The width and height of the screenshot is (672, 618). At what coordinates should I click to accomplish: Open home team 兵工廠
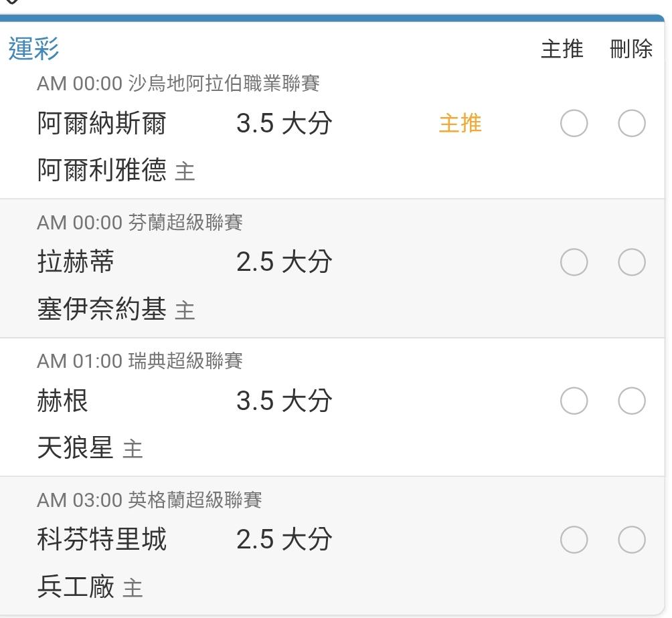tap(76, 587)
